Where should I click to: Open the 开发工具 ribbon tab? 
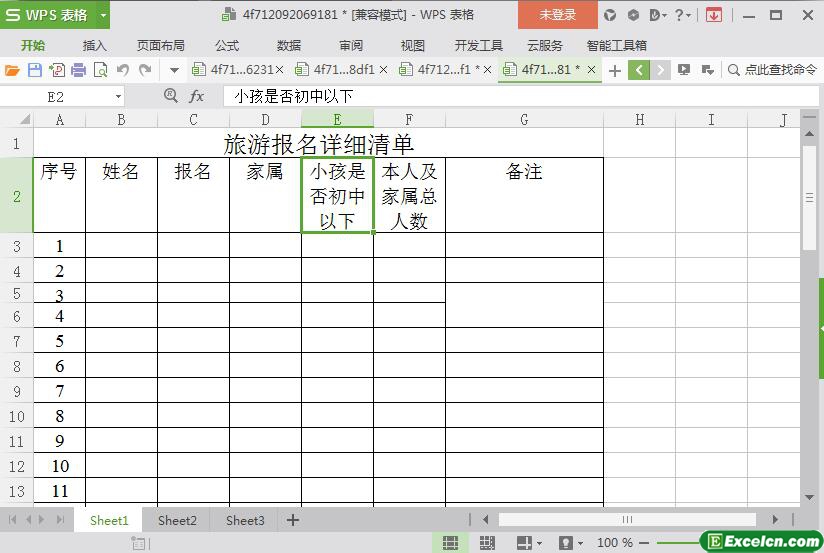479,46
